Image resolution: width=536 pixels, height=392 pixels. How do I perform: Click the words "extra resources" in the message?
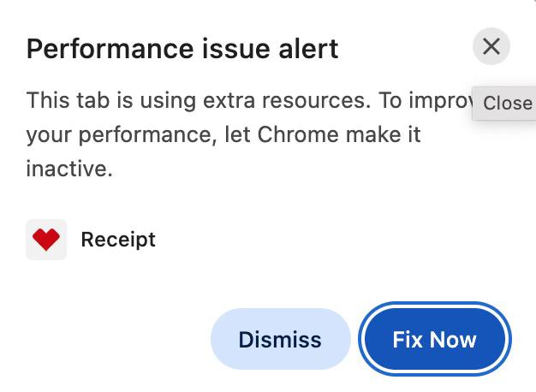pos(287,100)
